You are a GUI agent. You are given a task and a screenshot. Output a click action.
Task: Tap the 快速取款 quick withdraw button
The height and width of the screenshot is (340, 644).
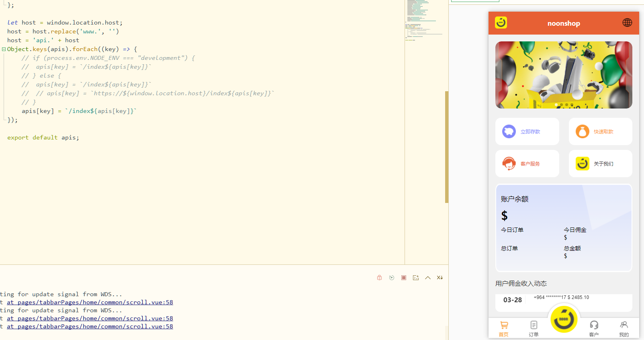pos(600,131)
